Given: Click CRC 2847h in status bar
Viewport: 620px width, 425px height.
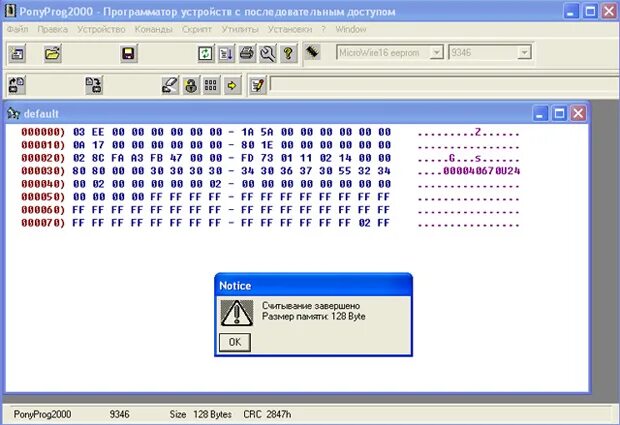Looking at the screenshot, I should [267, 414].
